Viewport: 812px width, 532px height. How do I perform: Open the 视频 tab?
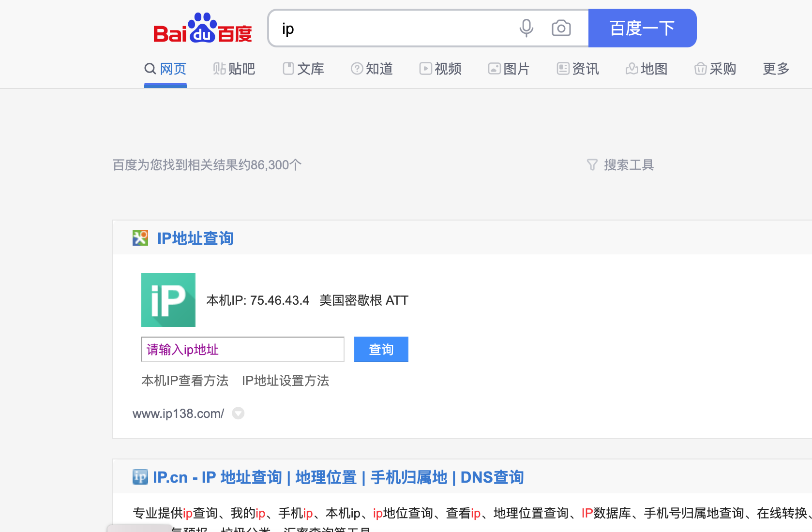pos(440,69)
